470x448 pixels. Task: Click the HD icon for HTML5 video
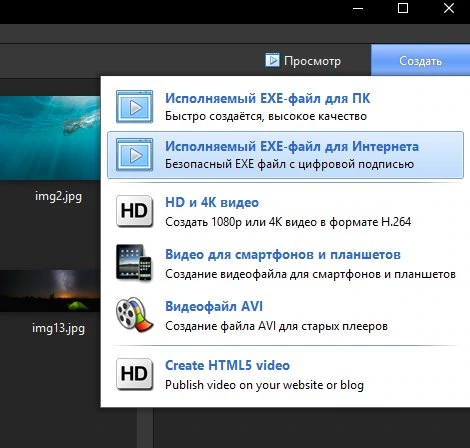coord(134,374)
